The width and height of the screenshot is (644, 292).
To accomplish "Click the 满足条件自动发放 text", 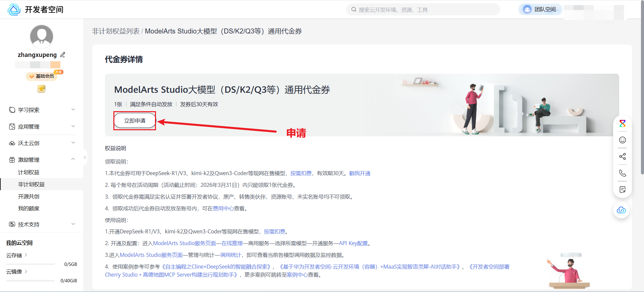I will pyautogui.click(x=151, y=104).
